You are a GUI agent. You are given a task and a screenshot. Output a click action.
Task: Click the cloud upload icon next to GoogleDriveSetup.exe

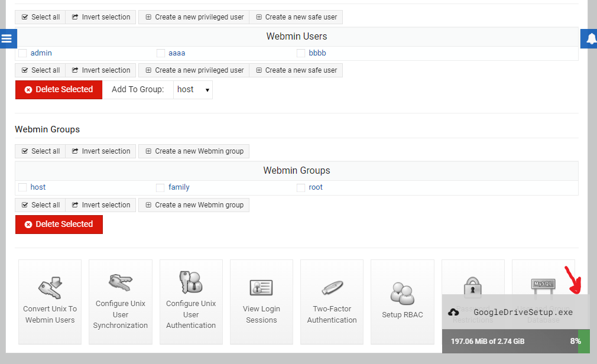[453, 312]
